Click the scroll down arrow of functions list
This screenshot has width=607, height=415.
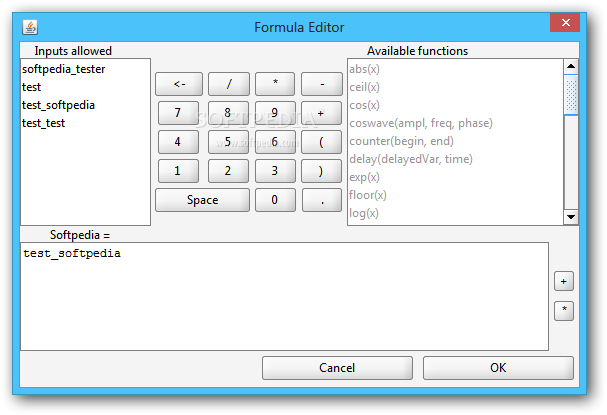pyautogui.click(x=571, y=217)
